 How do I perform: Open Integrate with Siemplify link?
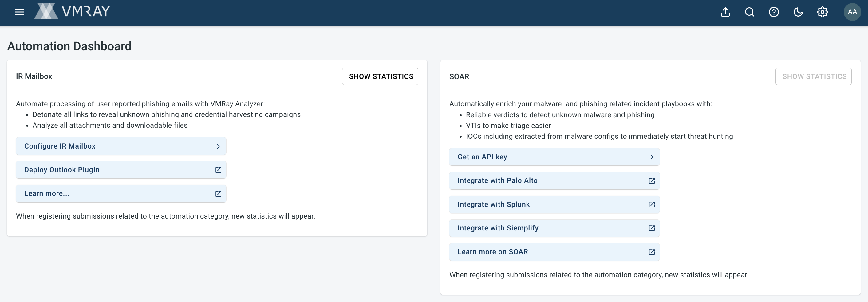point(554,228)
